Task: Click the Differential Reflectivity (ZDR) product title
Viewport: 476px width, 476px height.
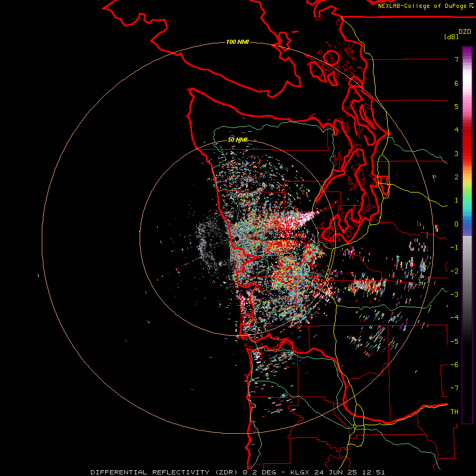Action: pos(165,472)
